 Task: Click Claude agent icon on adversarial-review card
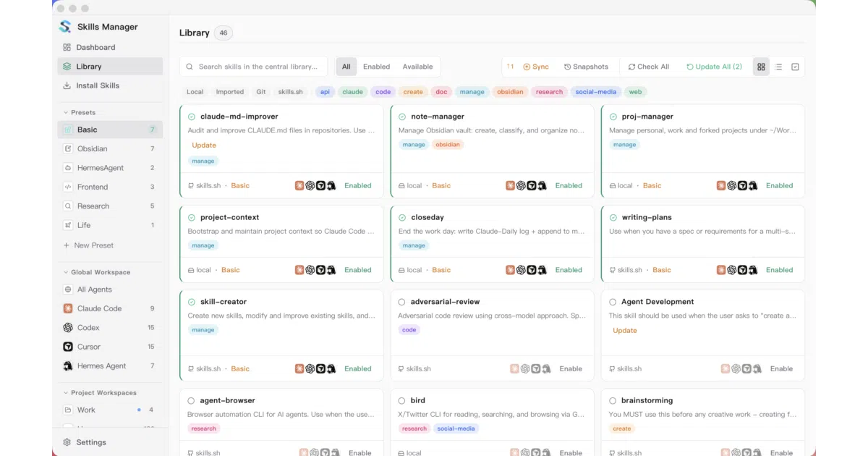coord(514,368)
